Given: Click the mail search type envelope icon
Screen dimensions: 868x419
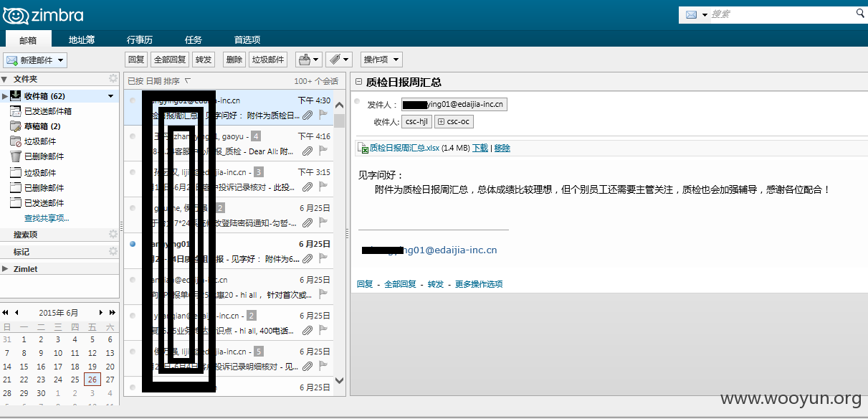Looking at the screenshot, I should pos(692,14).
